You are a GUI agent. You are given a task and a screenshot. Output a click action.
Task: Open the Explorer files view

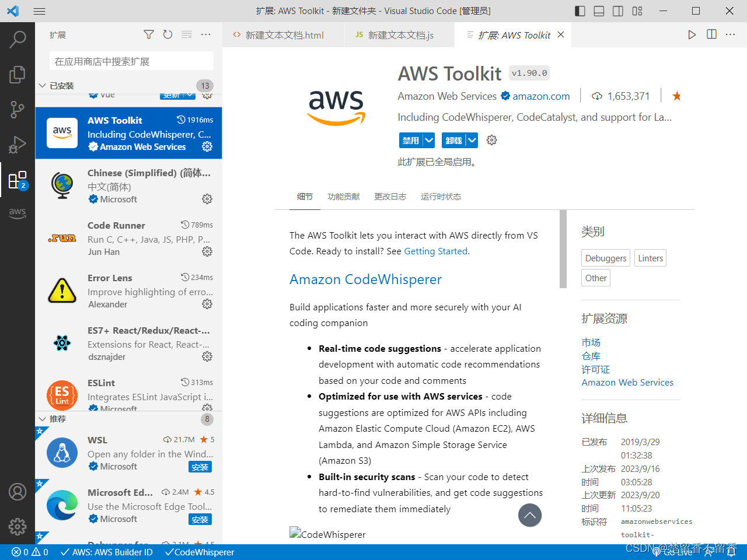click(18, 74)
